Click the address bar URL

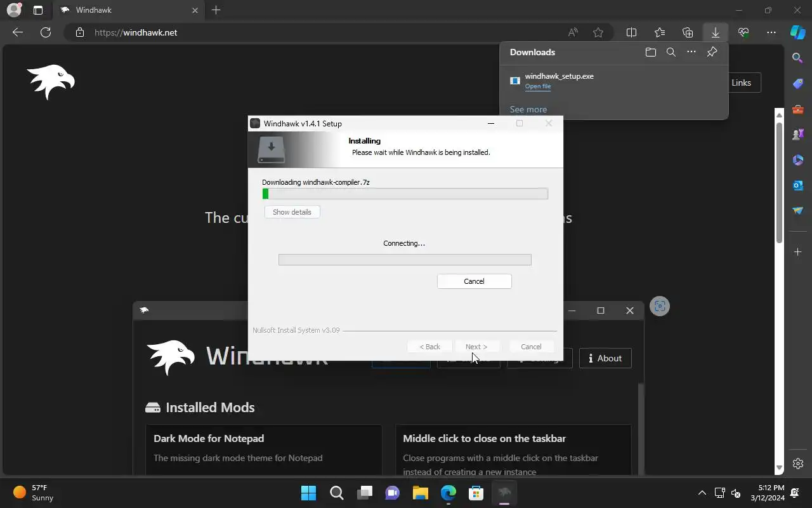click(x=136, y=32)
